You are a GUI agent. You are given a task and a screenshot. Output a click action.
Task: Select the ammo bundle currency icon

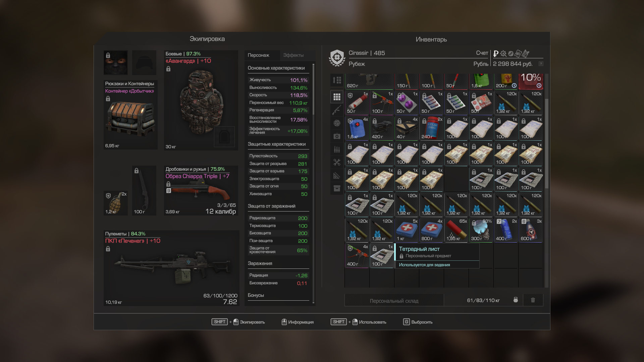(518, 54)
